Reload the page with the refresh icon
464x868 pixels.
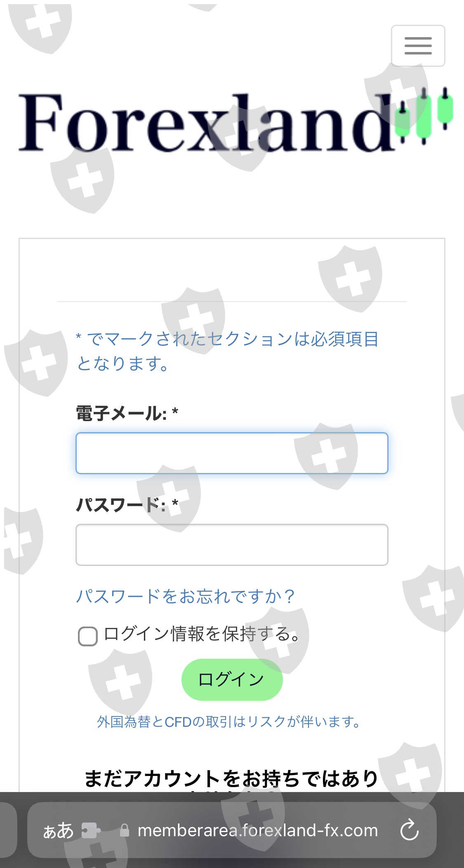tap(409, 830)
